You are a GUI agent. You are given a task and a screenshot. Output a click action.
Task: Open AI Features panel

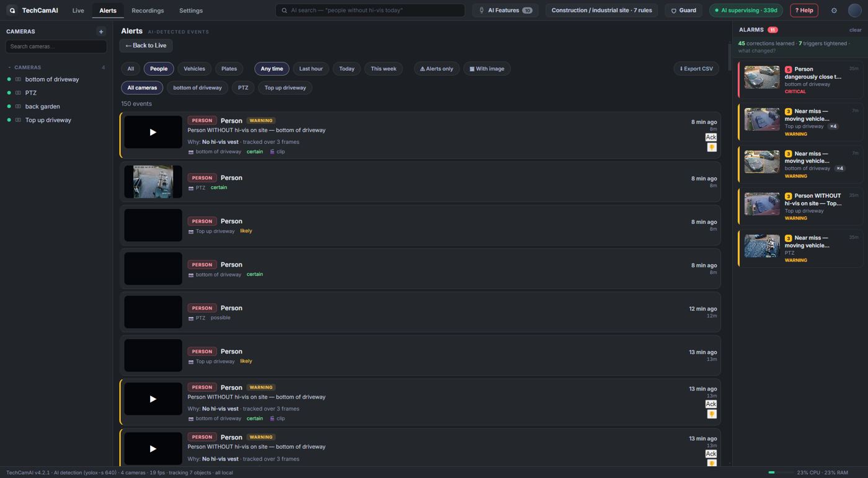(x=505, y=11)
